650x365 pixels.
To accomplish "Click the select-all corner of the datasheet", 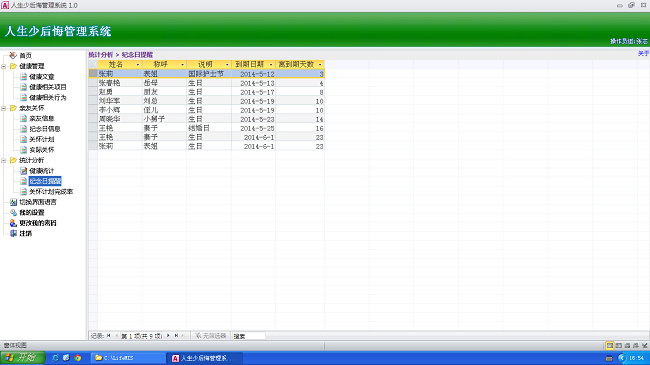I will point(93,64).
